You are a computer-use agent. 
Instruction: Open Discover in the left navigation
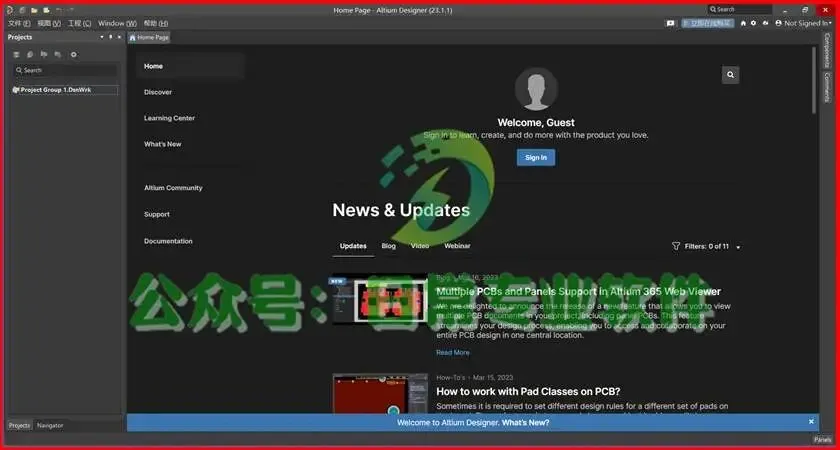tap(158, 92)
